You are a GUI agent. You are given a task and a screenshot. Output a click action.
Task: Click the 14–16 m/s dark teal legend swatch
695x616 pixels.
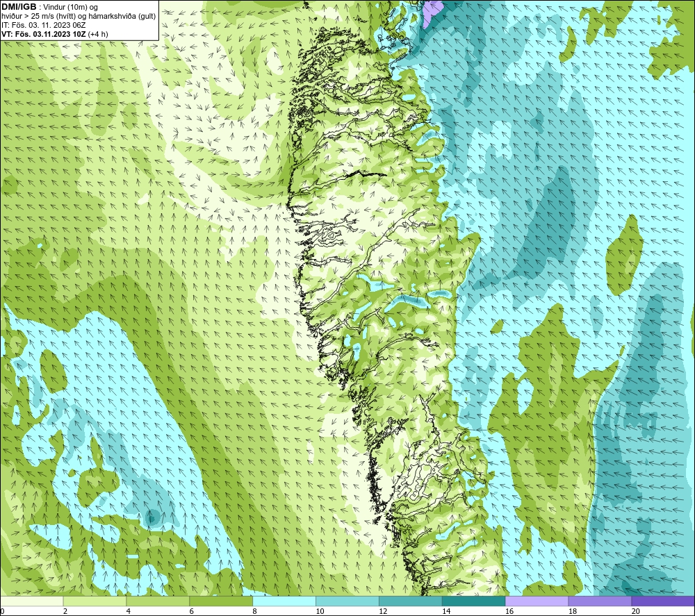[474, 601]
